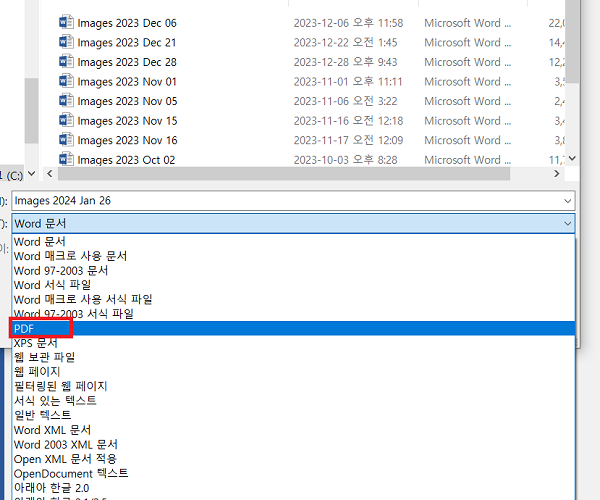Click the horizontal scrollbar left arrow
600x500 pixels.
(x=50, y=174)
